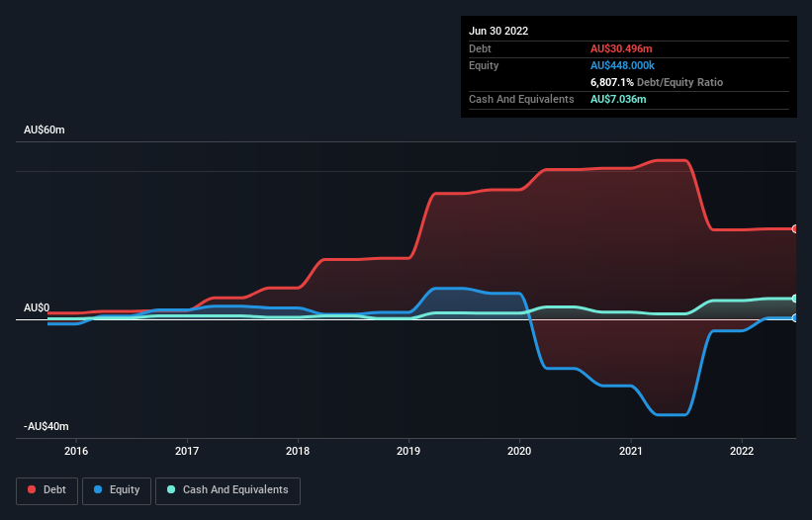812x520 pixels.
Task: Toggle the Cash And Equivalents legend button
Action: click(227, 490)
